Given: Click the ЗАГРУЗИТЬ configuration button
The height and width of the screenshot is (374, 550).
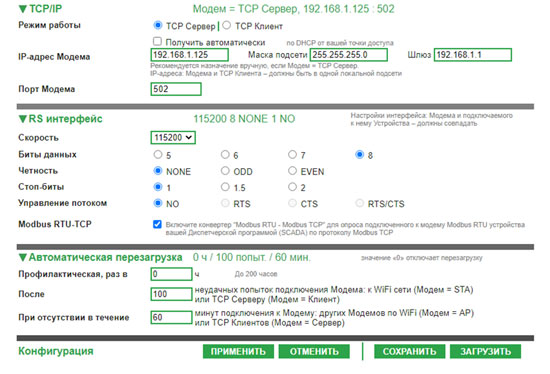Looking at the screenshot, I should coord(485,352).
